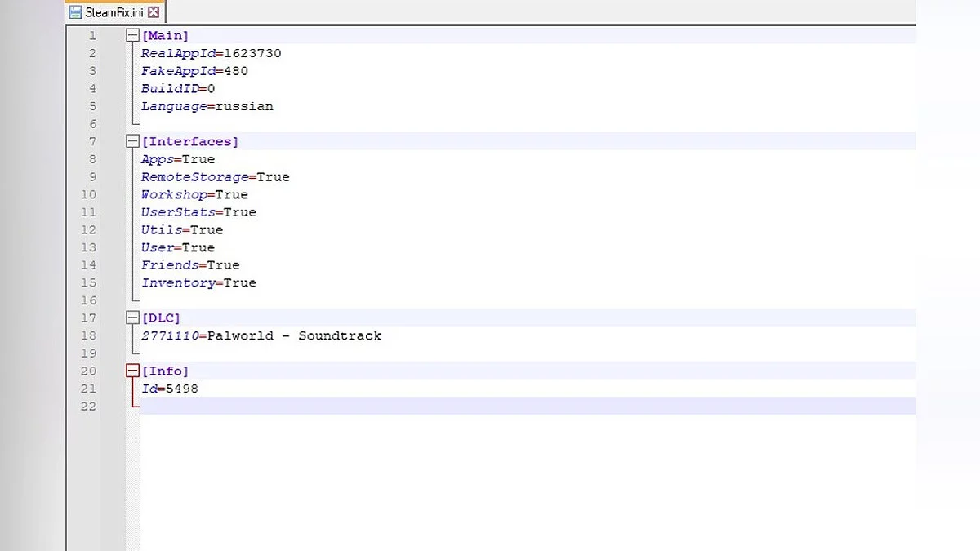Collapse the [Interfaces] section fold marker
This screenshot has width=980, height=551.
[x=132, y=142]
